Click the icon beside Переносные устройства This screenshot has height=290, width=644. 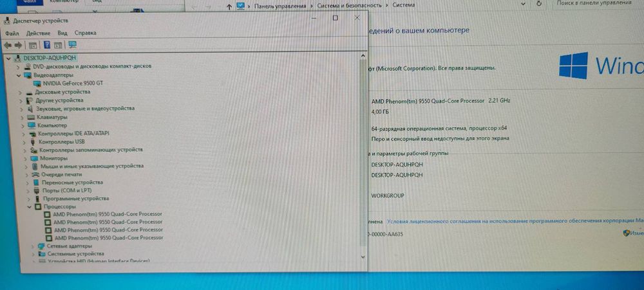point(37,183)
